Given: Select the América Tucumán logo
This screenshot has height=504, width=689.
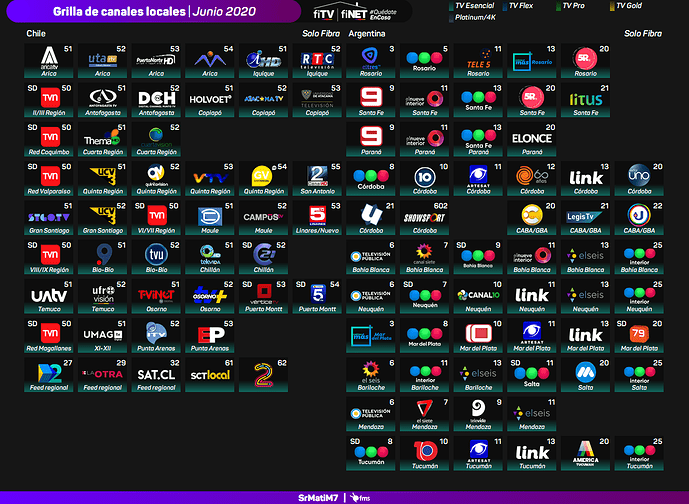Looking at the screenshot, I should coord(585,454).
